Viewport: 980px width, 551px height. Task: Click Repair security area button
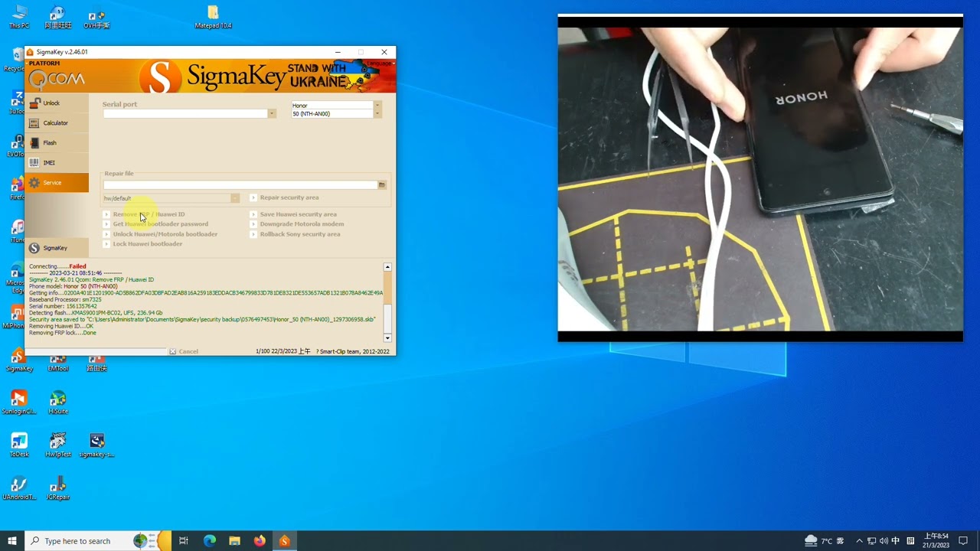(x=284, y=197)
